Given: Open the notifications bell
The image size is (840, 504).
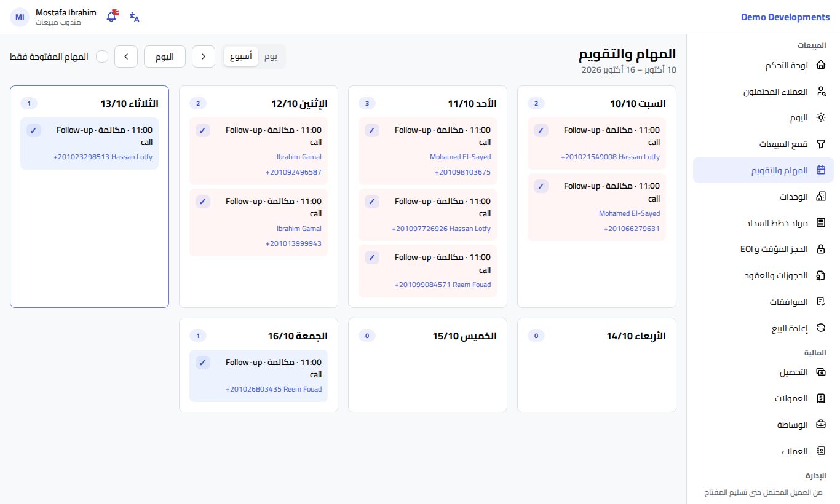Looking at the screenshot, I should pos(112,17).
